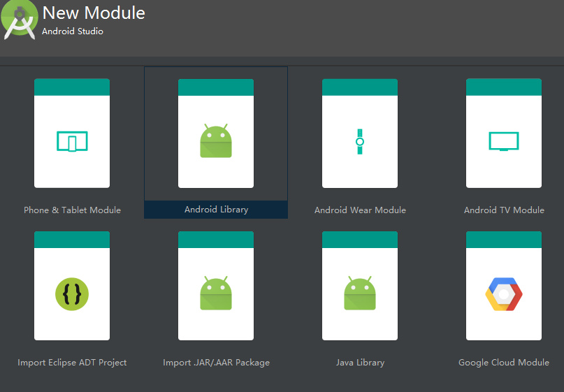
Task: Select the Android TV screen icon card
Action: pyautogui.click(x=504, y=133)
